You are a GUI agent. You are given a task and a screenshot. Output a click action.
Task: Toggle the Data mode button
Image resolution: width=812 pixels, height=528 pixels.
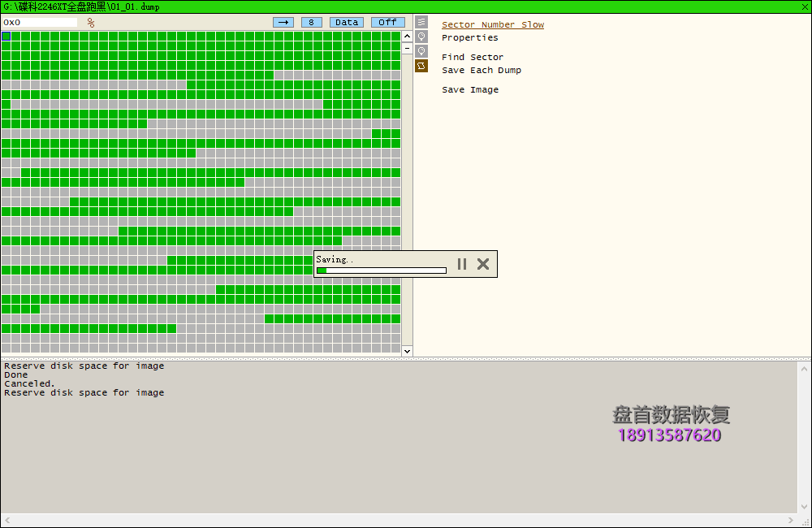click(347, 22)
